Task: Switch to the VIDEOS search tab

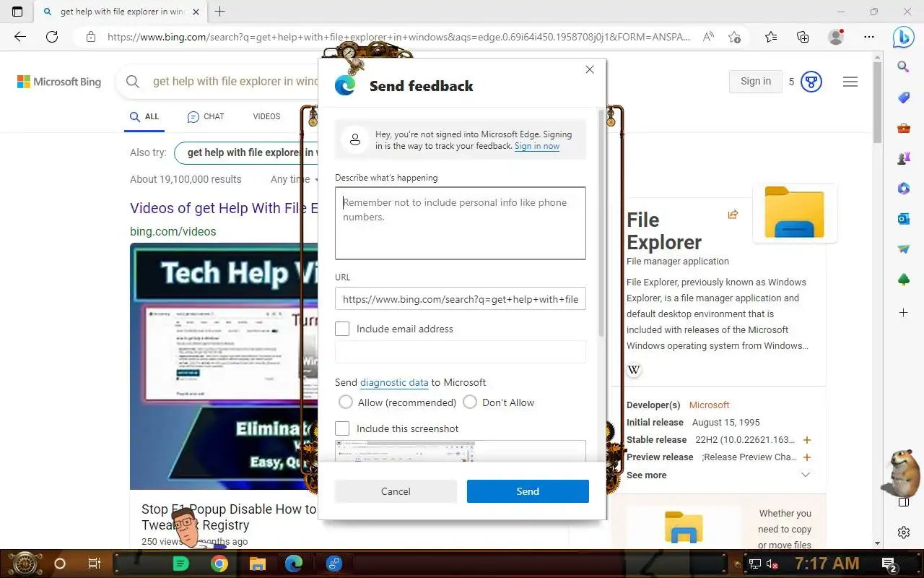Action: [x=266, y=116]
